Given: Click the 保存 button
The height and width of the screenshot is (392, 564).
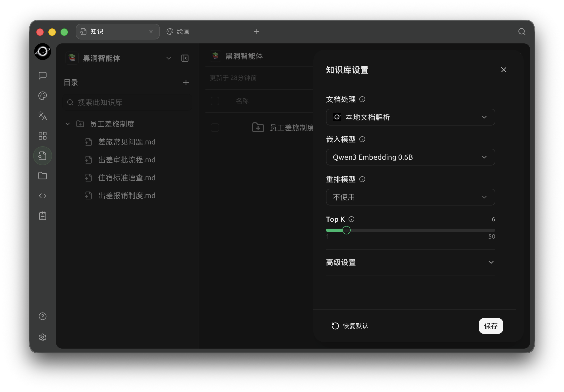Looking at the screenshot, I should tap(491, 326).
